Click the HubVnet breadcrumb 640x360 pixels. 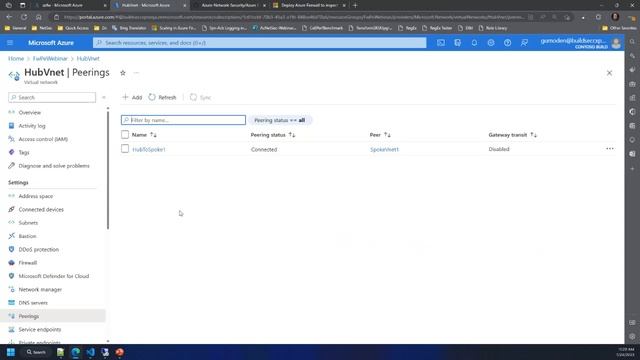tap(88, 58)
